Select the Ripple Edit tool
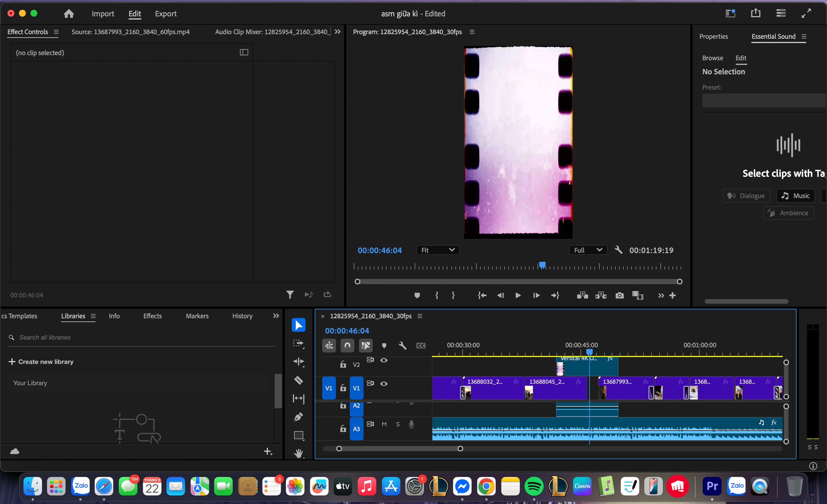The image size is (827, 504). pyautogui.click(x=298, y=362)
